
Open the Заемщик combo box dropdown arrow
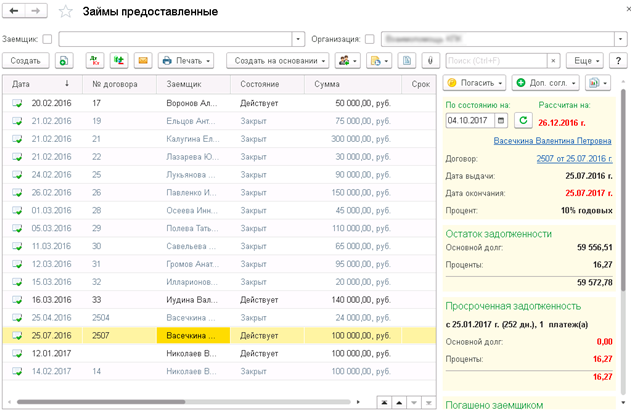pos(298,39)
